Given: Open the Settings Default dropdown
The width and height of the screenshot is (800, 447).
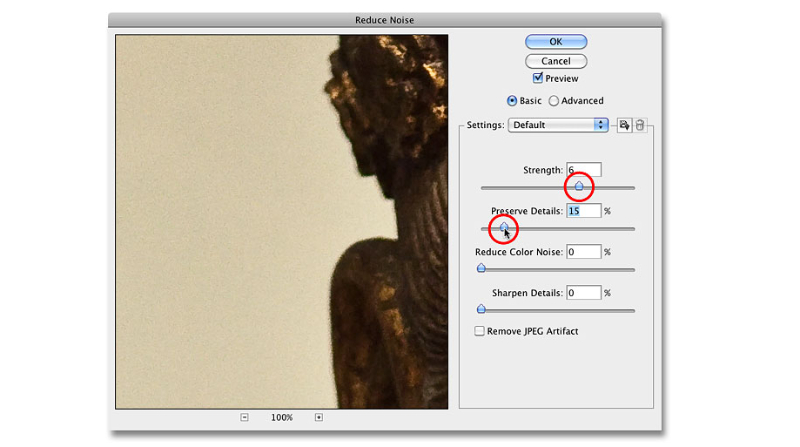Looking at the screenshot, I should click(558, 125).
